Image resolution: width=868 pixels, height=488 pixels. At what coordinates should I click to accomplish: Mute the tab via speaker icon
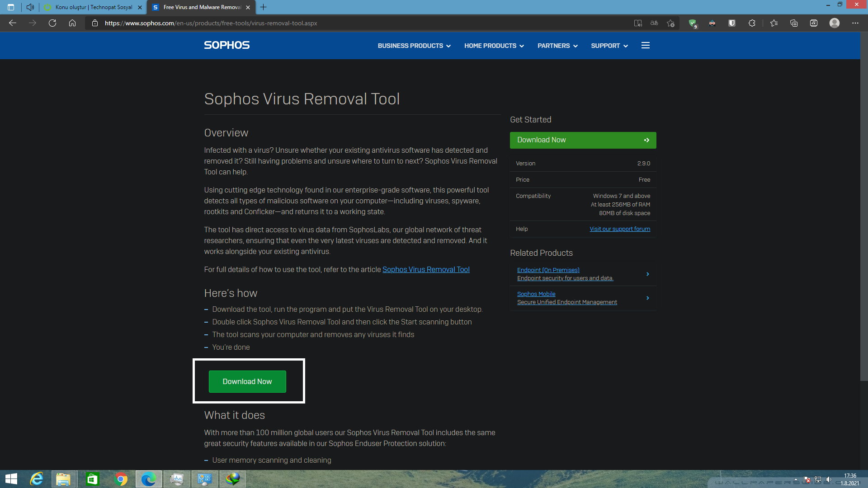30,7
